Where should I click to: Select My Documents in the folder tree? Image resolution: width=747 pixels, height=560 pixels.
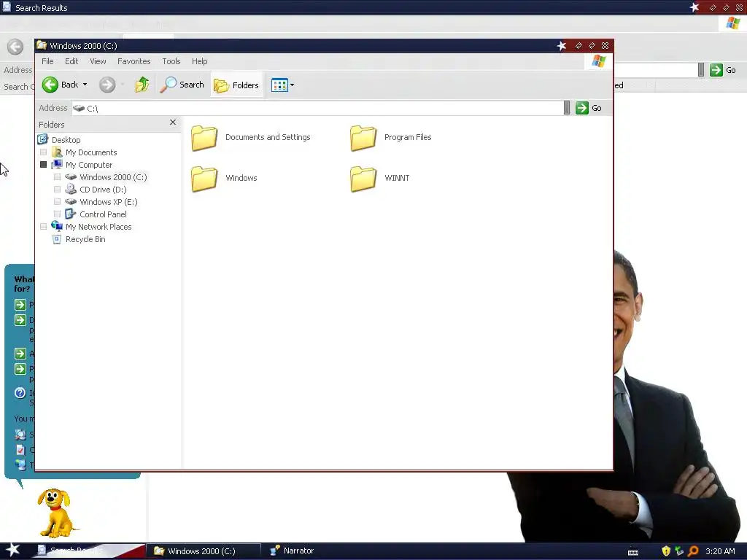pyautogui.click(x=91, y=152)
